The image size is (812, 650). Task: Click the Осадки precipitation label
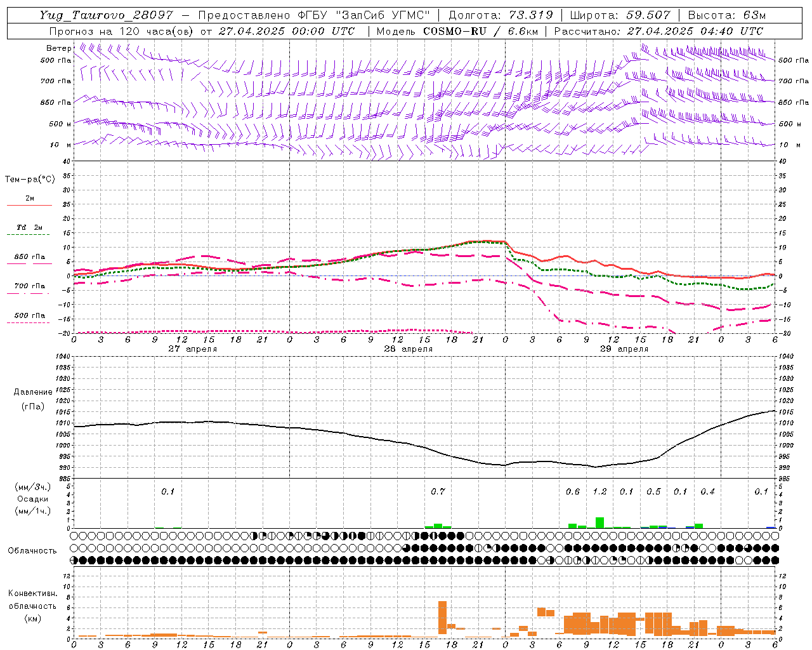coord(32,500)
